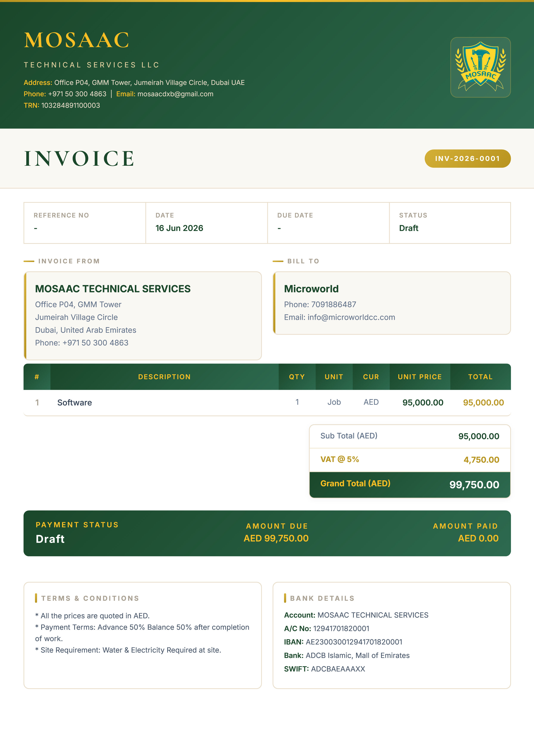The width and height of the screenshot is (534, 756).
Task: Click the MOSAAC company title
Action: click(77, 40)
